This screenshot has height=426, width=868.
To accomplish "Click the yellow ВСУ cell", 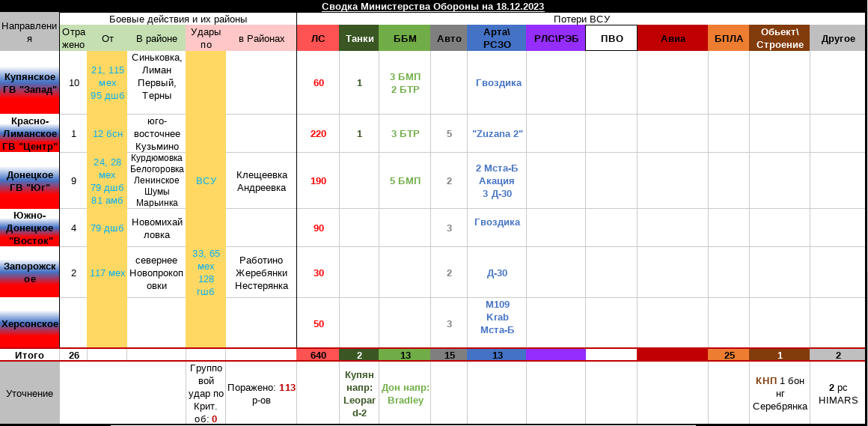I will [x=206, y=180].
